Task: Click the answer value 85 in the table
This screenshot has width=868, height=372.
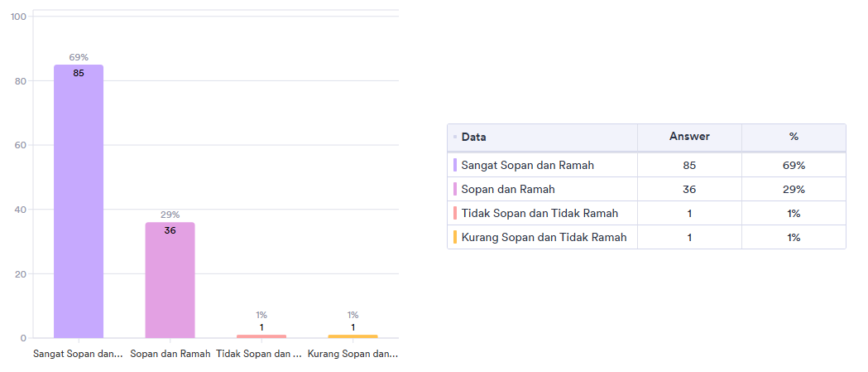Action: click(x=689, y=165)
